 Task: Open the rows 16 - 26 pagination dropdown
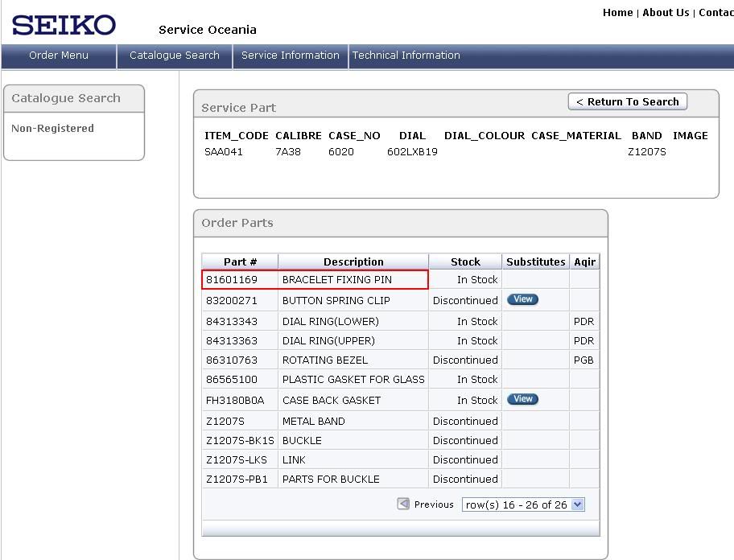(523, 504)
